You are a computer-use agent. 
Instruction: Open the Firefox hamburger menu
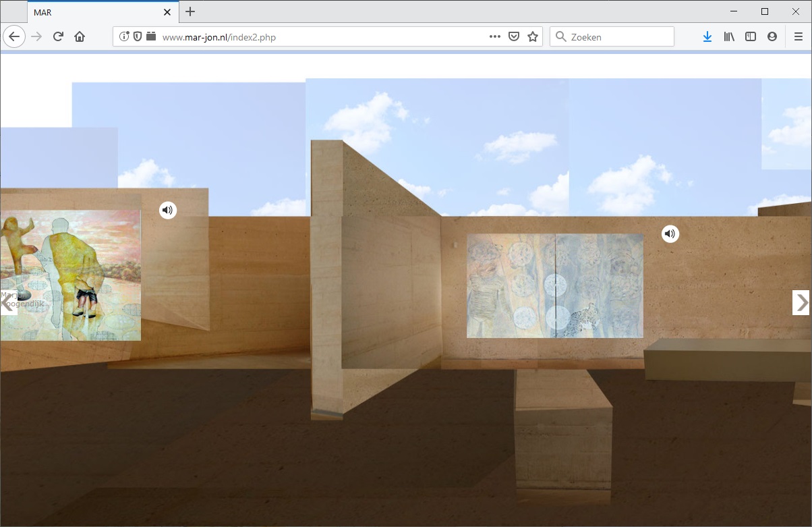799,37
